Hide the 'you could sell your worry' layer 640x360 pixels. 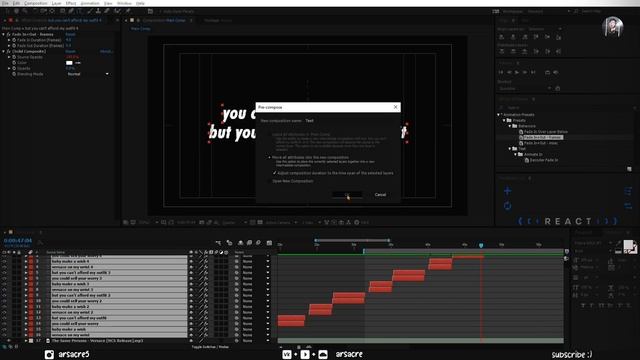point(4,323)
